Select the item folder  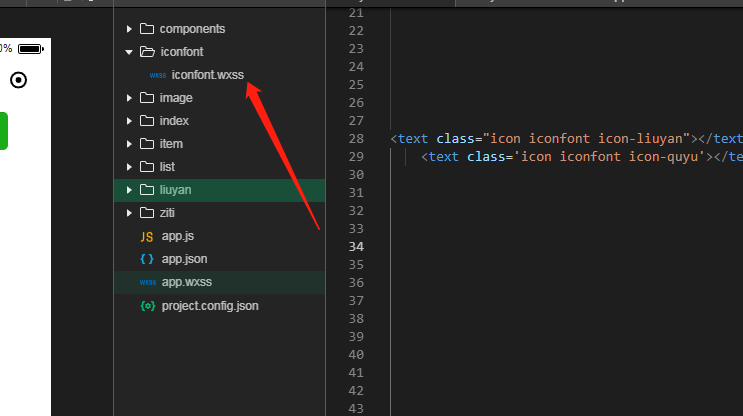pyautogui.click(x=171, y=144)
